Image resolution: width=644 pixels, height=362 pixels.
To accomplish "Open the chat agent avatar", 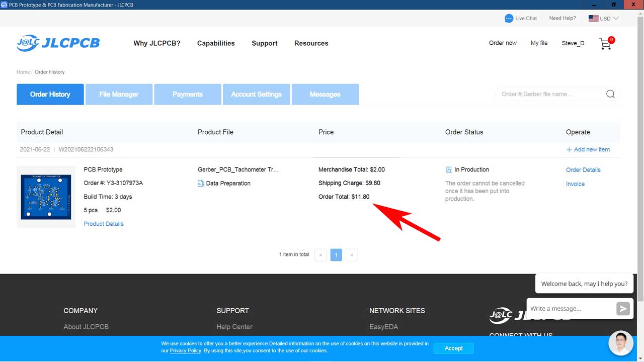I will coord(621,344).
